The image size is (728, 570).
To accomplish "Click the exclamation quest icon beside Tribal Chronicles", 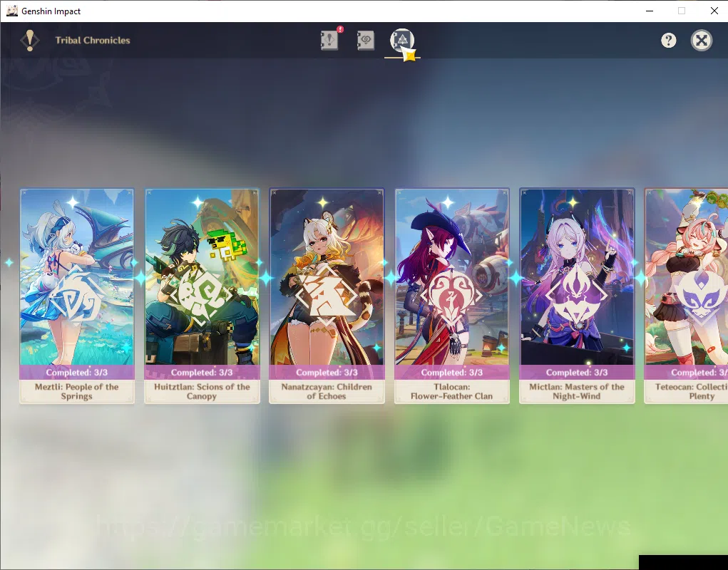I will 30,41.
